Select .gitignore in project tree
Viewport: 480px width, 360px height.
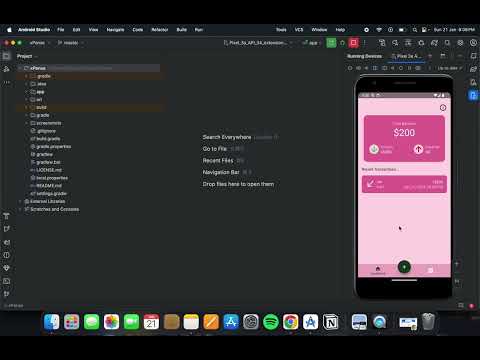tap(44, 131)
